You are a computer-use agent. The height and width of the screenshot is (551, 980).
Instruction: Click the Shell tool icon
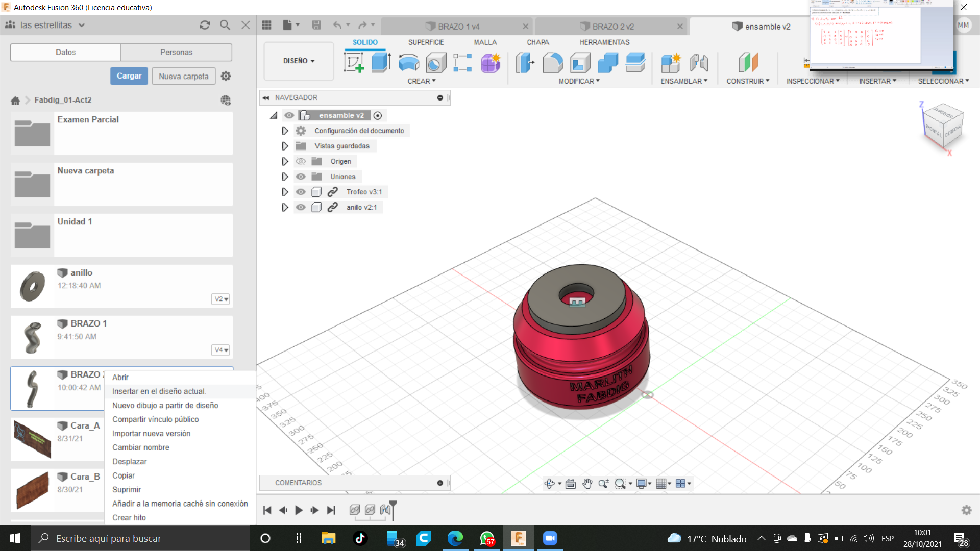tap(580, 63)
